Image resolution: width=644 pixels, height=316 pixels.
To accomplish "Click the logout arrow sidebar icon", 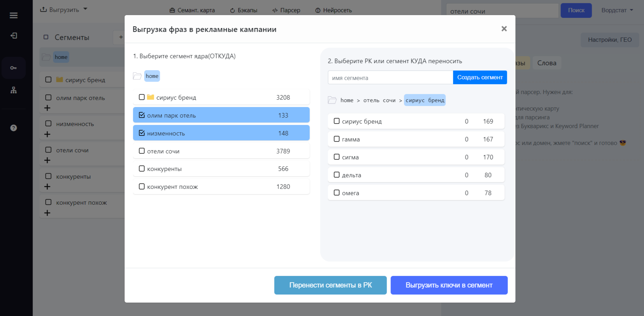I will tap(14, 35).
